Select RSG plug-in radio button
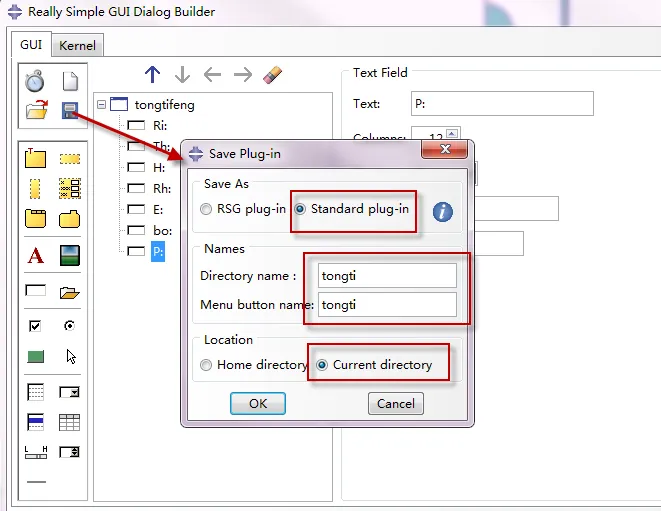Screen dimensions: 661x511 click(x=206, y=209)
